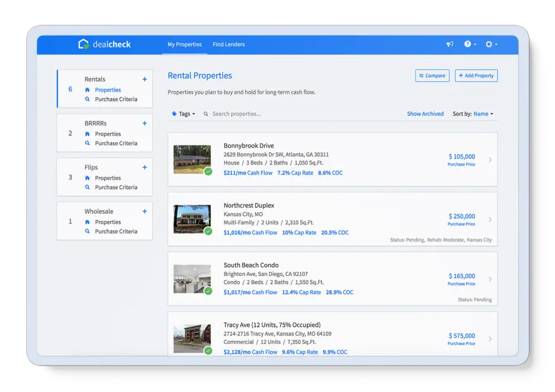555x392 pixels.
Task: Toggle Show Archived properties
Action: pos(425,114)
